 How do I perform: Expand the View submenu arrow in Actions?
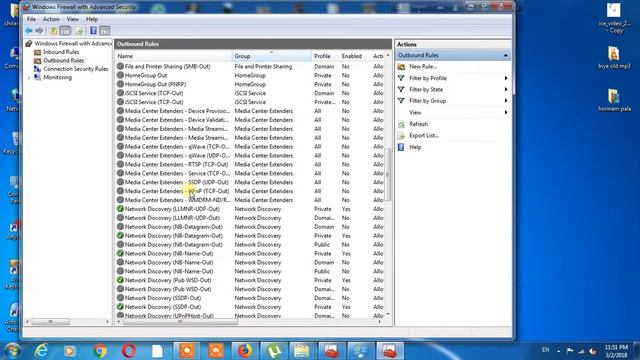506,112
